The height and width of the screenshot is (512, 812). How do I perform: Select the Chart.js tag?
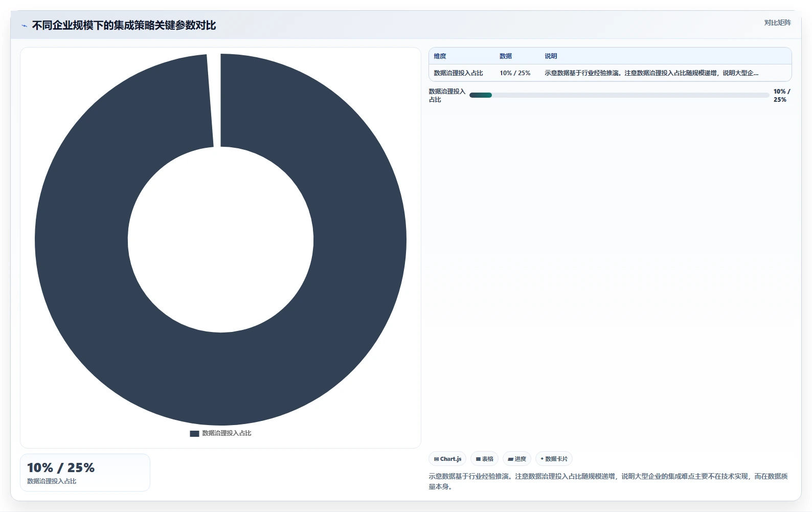tap(447, 459)
